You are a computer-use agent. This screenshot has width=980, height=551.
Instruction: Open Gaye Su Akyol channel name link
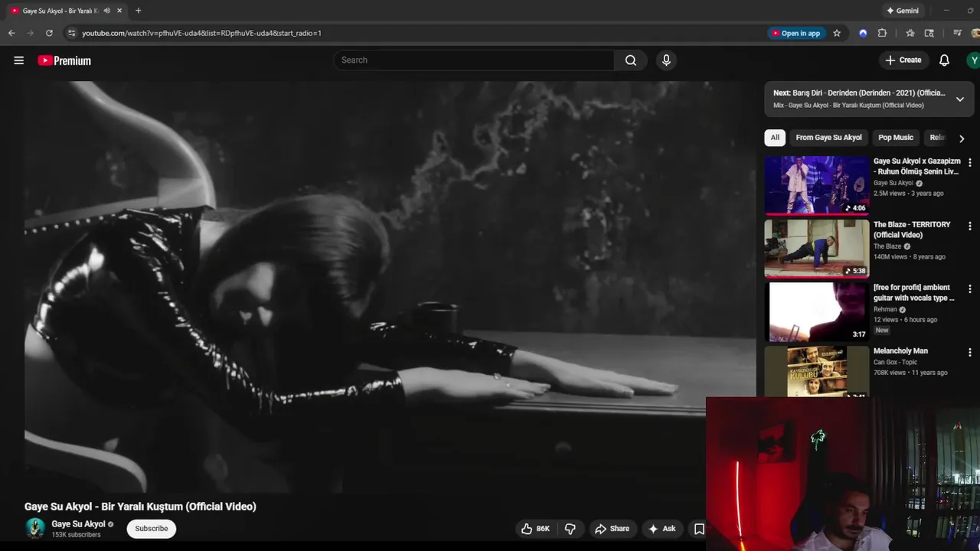pyautogui.click(x=78, y=524)
